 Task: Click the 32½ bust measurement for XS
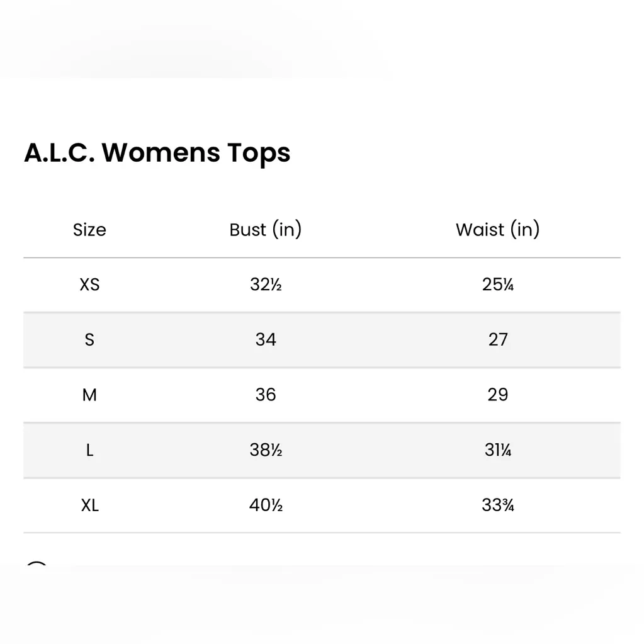266,285
